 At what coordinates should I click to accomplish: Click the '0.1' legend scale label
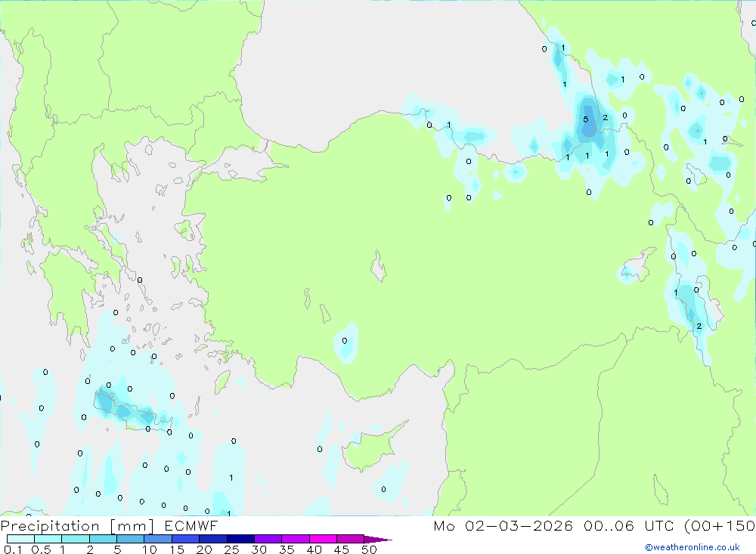tap(13, 549)
